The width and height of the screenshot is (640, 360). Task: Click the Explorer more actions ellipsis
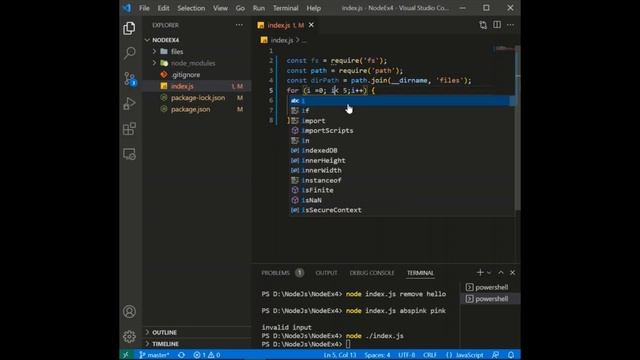click(239, 25)
